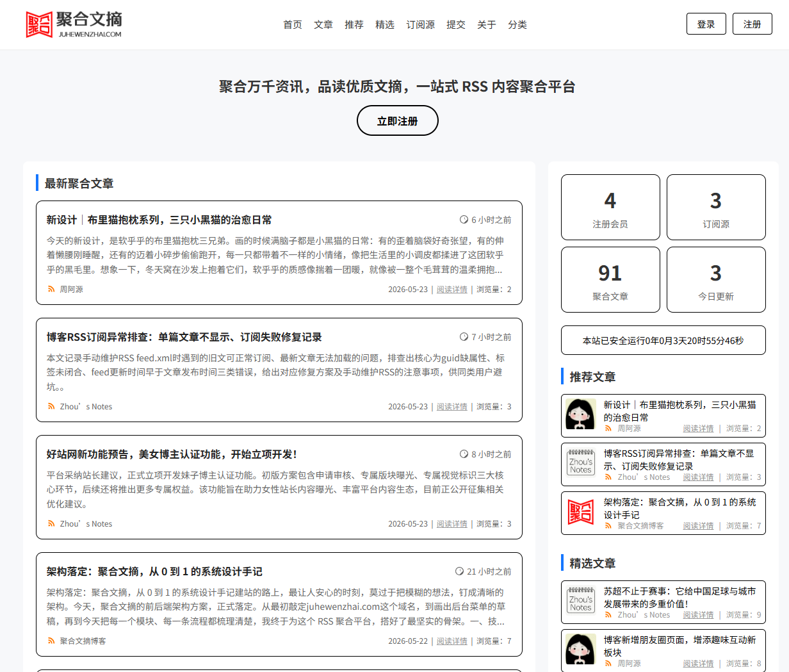This screenshot has height=672, width=789.
Task: Click RSS icon in featured 苏超不止于赛事 item
Action: click(x=608, y=615)
